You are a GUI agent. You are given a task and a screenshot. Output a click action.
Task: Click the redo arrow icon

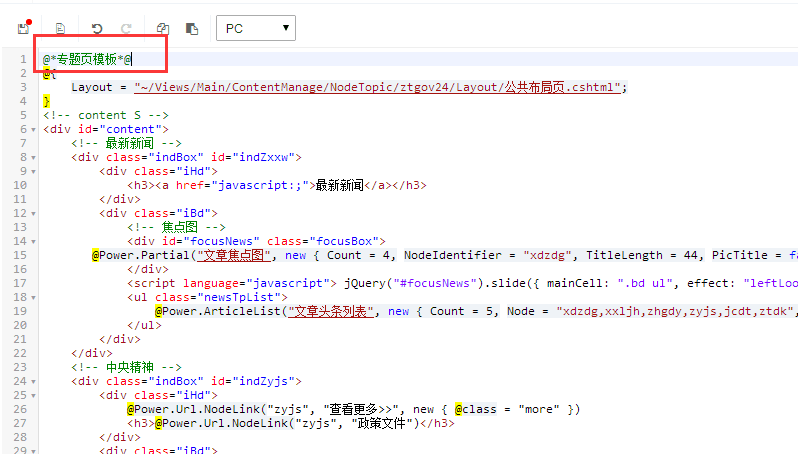tap(126, 29)
